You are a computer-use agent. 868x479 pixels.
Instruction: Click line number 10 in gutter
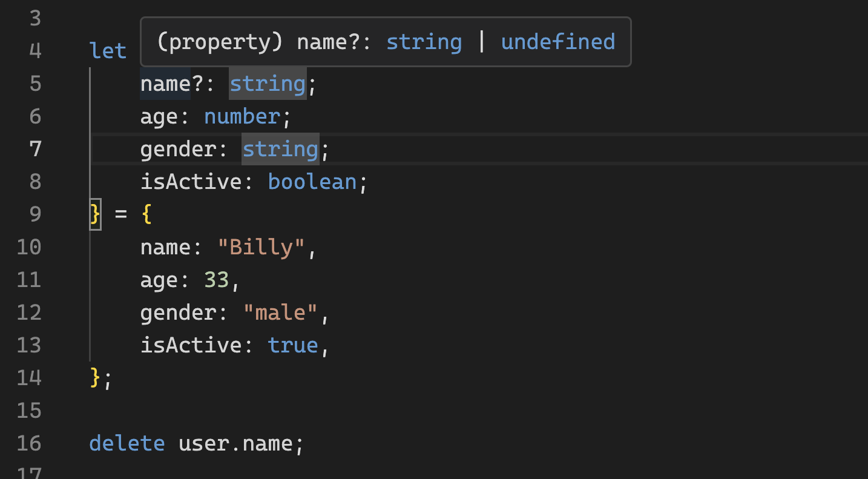pos(29,247)
